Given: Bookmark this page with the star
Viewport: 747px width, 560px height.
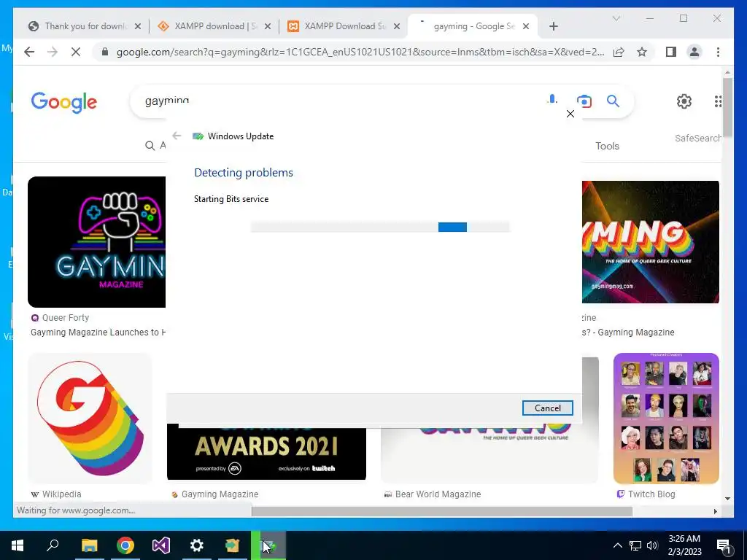Looking at the screenshot, I should click(x=642, y=52).
